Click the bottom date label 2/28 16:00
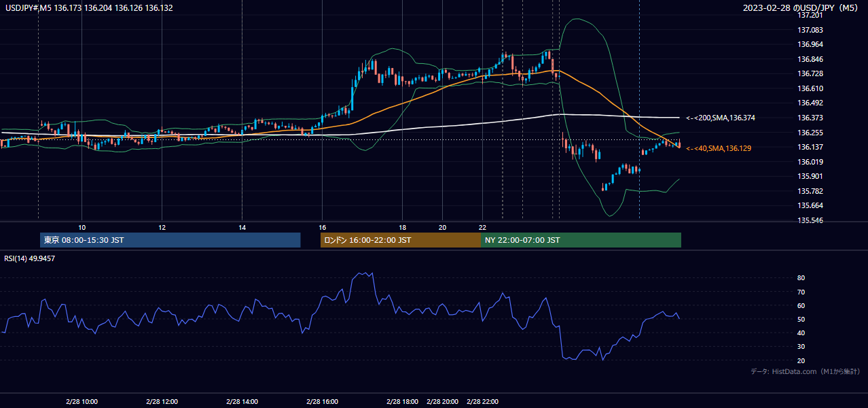Viewport: 868px width, 408px height. click(322, 402)
